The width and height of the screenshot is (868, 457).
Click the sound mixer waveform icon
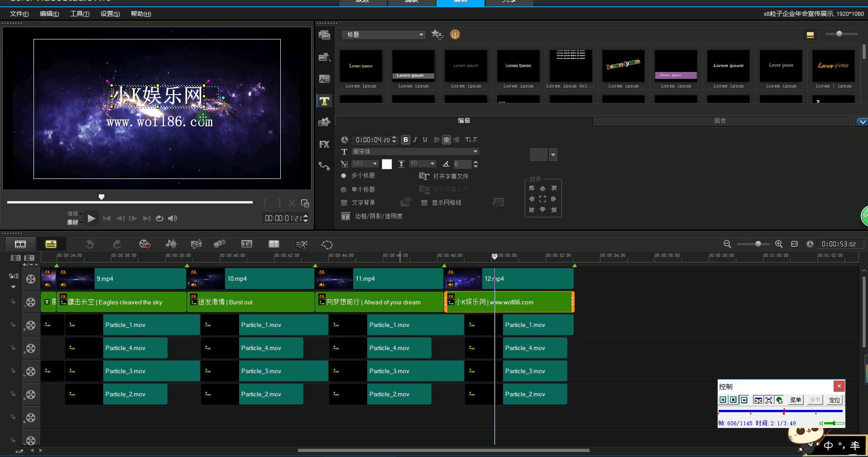171,244
